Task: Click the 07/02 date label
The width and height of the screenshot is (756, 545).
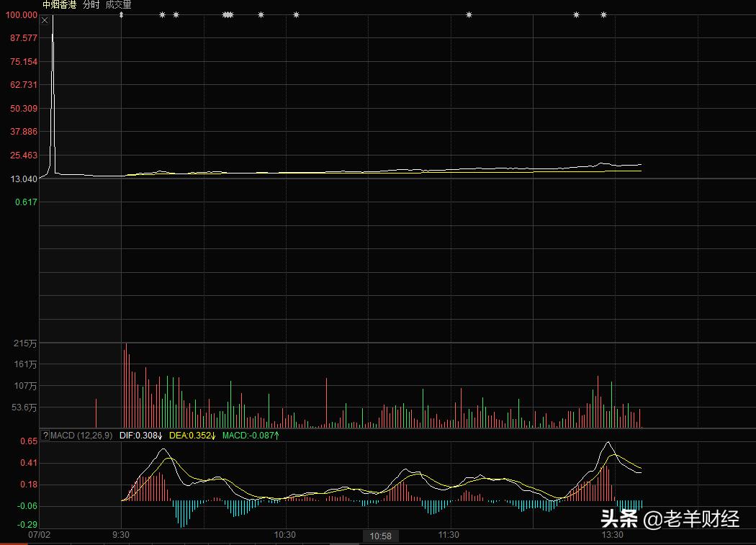Action: point(39,534)
